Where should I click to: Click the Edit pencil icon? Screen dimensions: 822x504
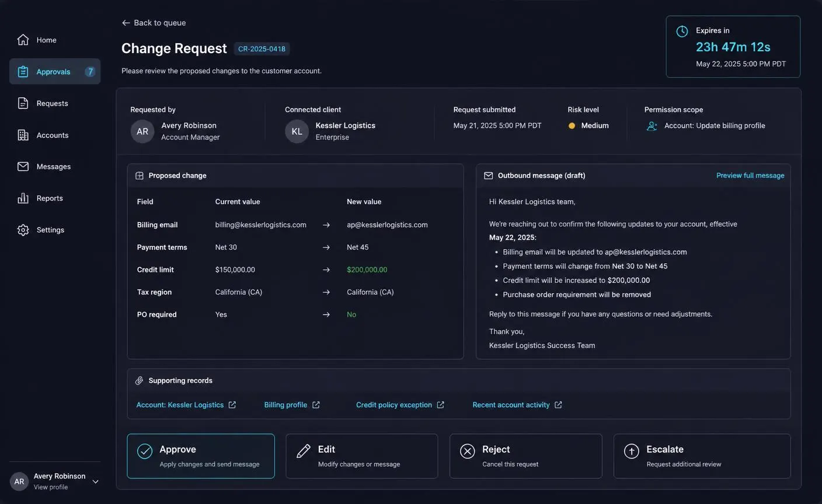(x=304, y=451)
